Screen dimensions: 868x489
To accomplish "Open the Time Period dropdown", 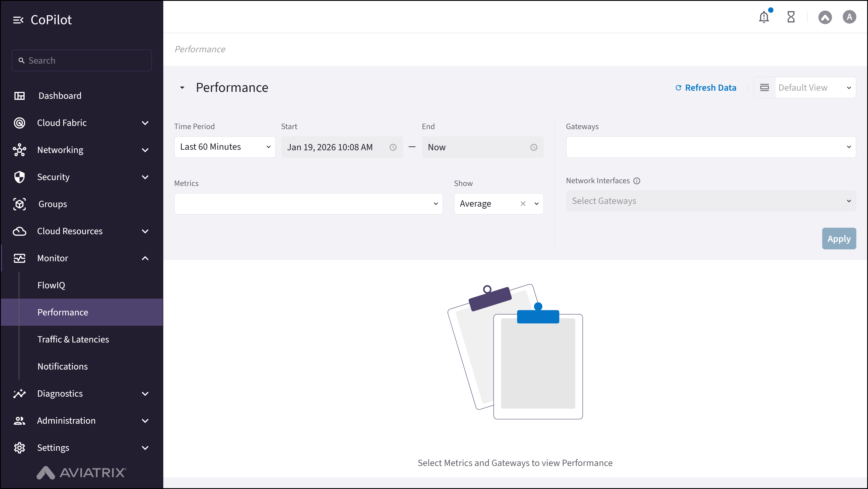I will click(225, 147).
